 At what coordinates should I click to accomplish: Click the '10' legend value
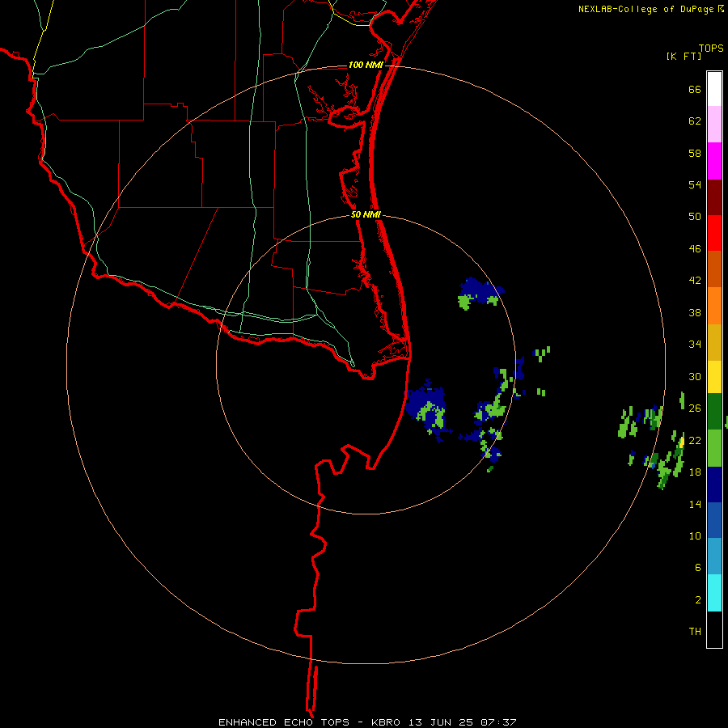695,535
